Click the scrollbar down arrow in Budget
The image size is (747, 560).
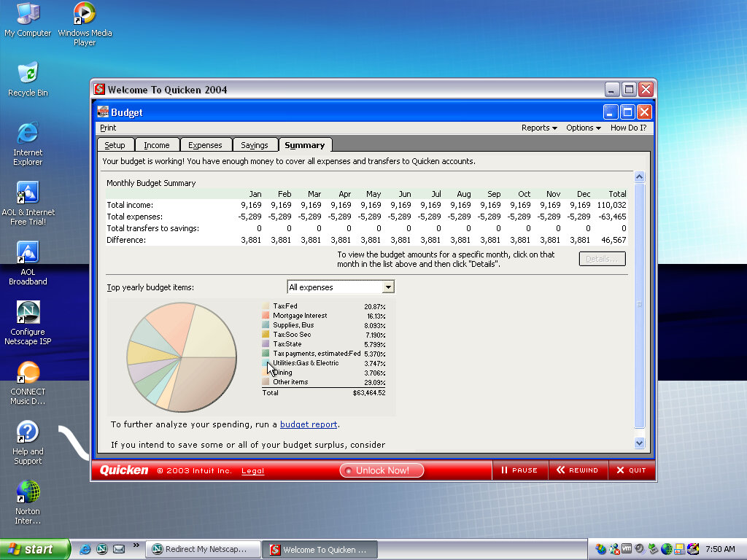[x=640, y=443]
